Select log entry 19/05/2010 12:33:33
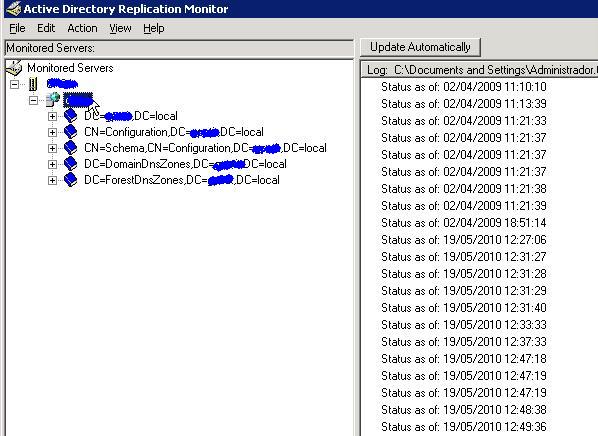The height and width of the screenshot is (436, 598). (464, 325)
